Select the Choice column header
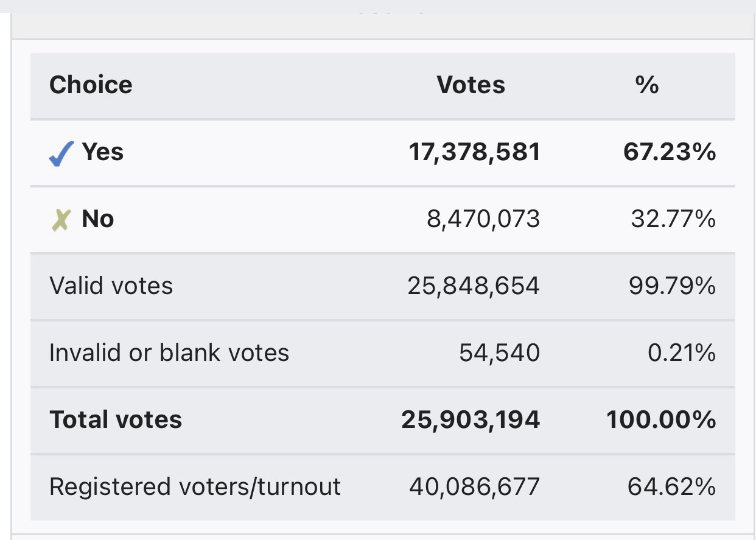Image resolution: width=756 pixels, height=540 pixels. point(91,85)
